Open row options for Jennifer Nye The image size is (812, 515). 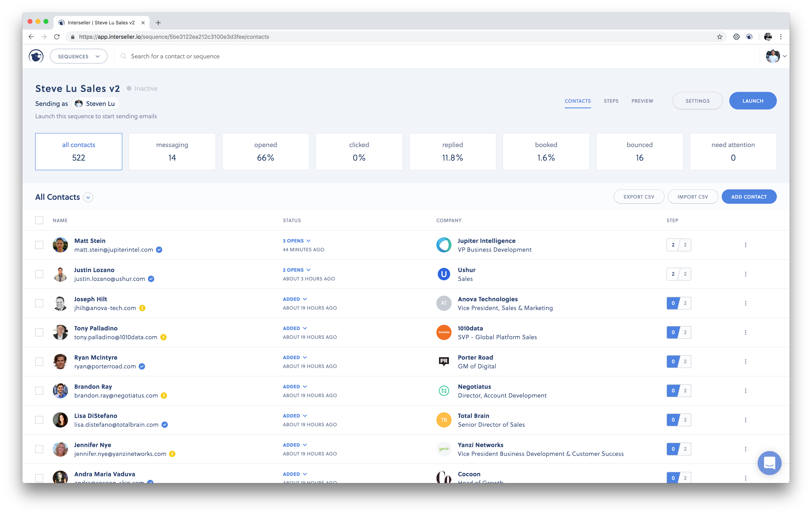(x=745, y=449)
